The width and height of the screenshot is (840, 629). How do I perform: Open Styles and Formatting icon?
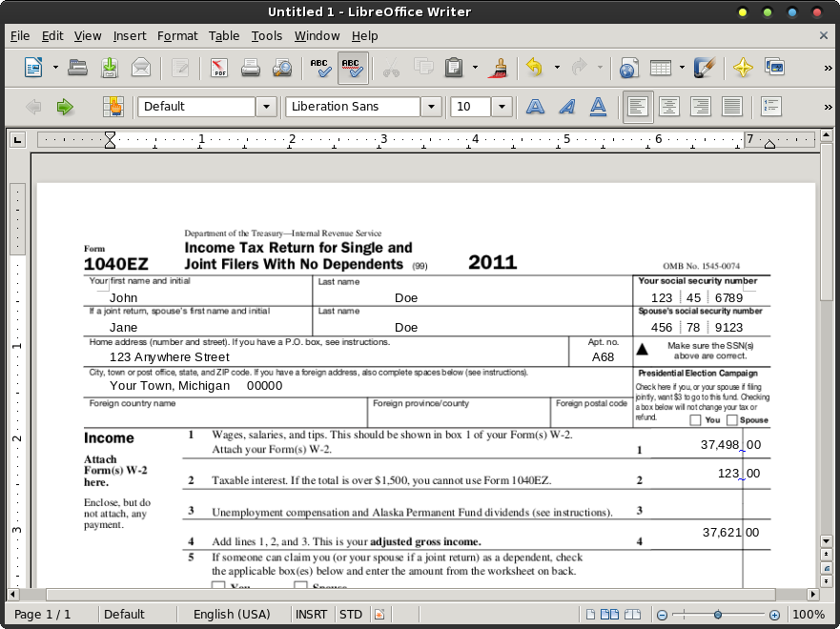[113, 107]
